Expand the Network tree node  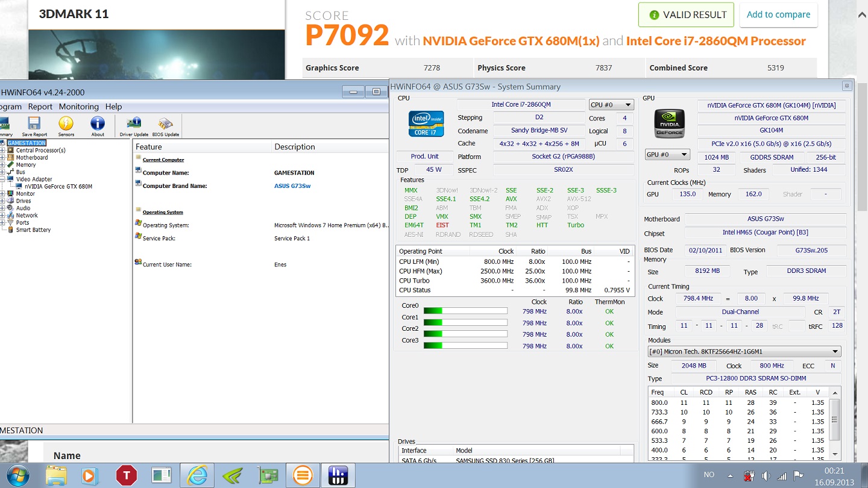coord(3,215)
